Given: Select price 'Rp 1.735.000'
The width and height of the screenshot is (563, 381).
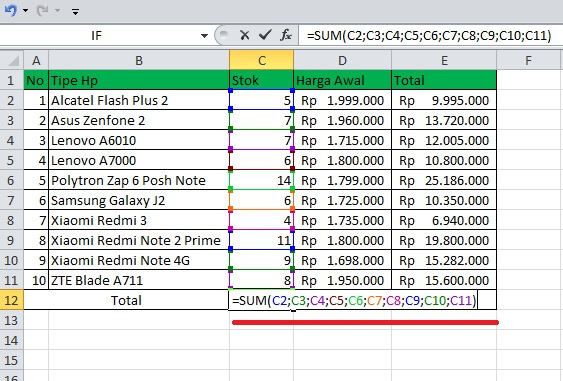Looking at the screenshot, I should pos(342,220).
